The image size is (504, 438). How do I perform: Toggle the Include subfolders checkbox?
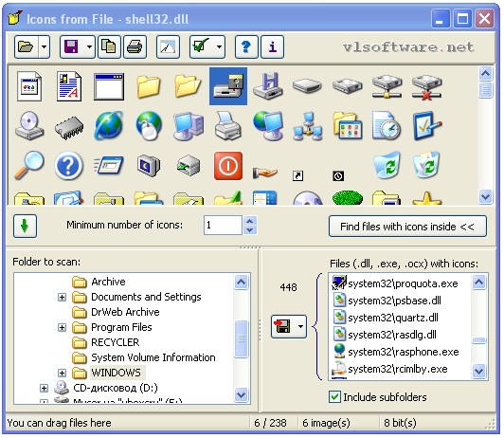(x=334, y=397)
